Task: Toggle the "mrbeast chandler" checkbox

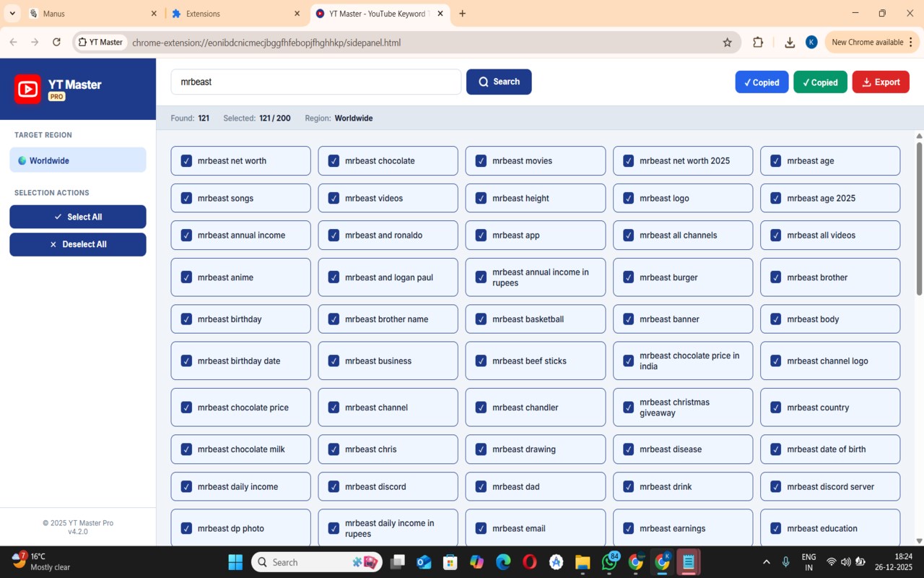Action: pyautogui.click(x=481, y=407)
